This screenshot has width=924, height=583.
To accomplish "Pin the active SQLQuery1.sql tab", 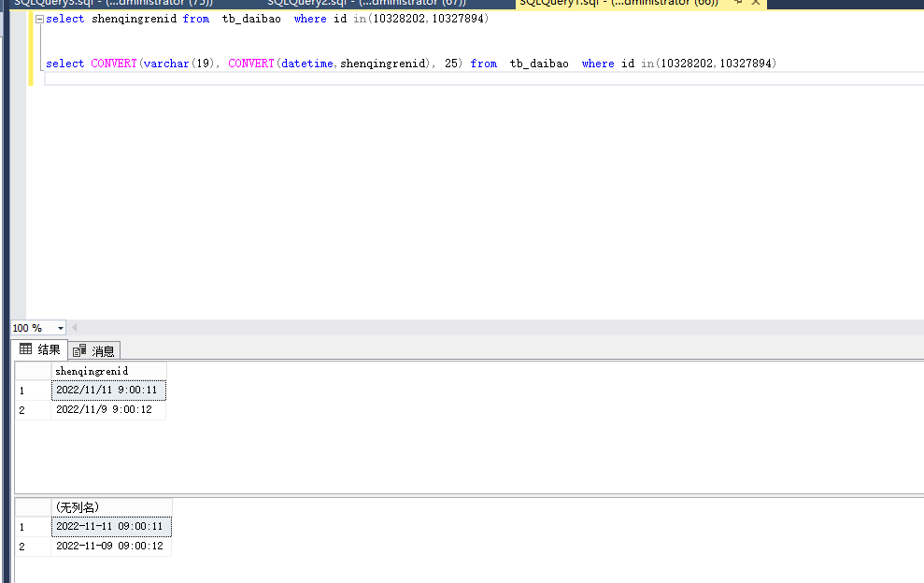I will (x=737, y=3).
